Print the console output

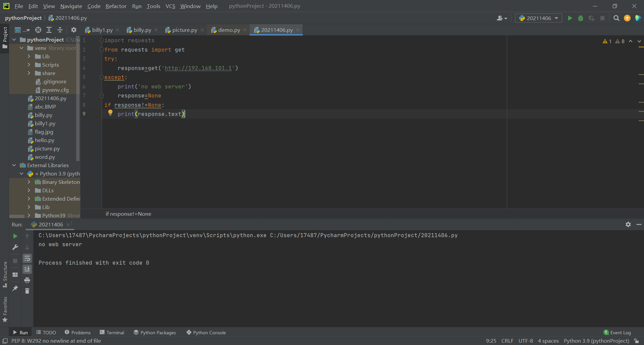pos(27,280)
